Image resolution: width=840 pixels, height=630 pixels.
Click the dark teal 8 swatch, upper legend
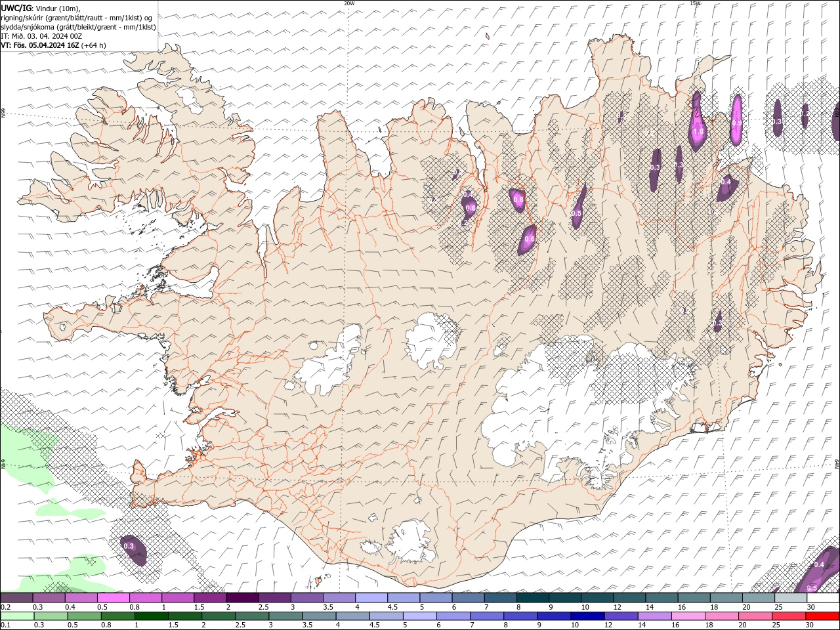[532, 598]
